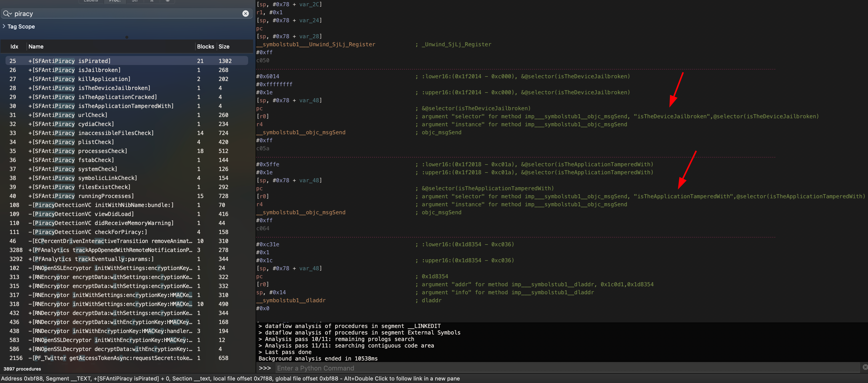This screenshot has width=868, height=383.
Task: Select +[RNDecryptor decryptData:withSettings: row 432
Action: pyautogui.click(x=127, y=313)
